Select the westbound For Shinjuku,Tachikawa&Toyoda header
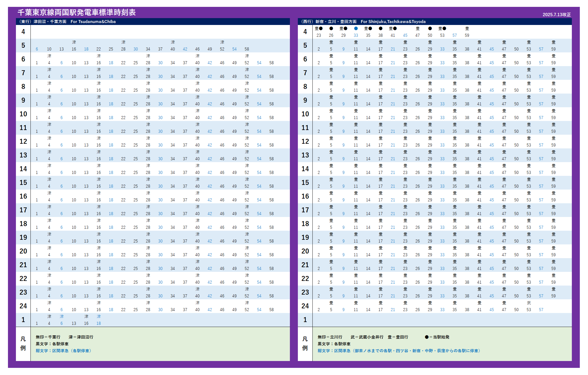 [x=393, y=22]
